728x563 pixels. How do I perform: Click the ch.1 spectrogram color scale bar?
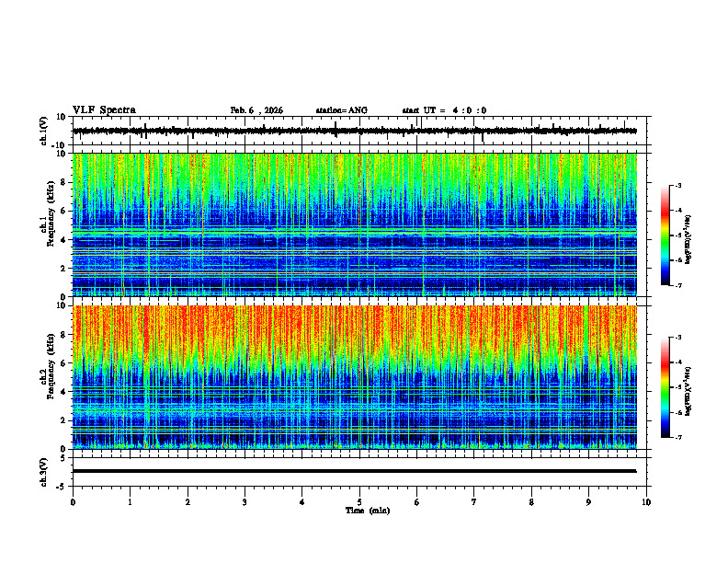pos(665,236)
